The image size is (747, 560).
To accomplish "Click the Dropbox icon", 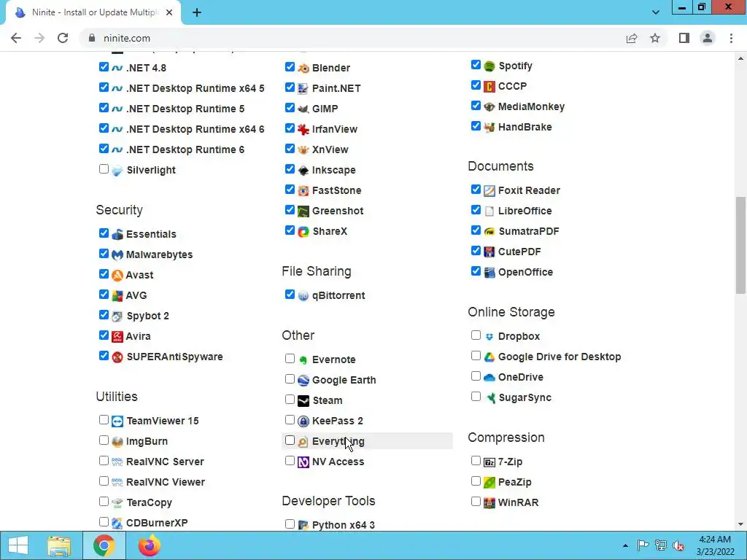I will click(x=489, y=337).
